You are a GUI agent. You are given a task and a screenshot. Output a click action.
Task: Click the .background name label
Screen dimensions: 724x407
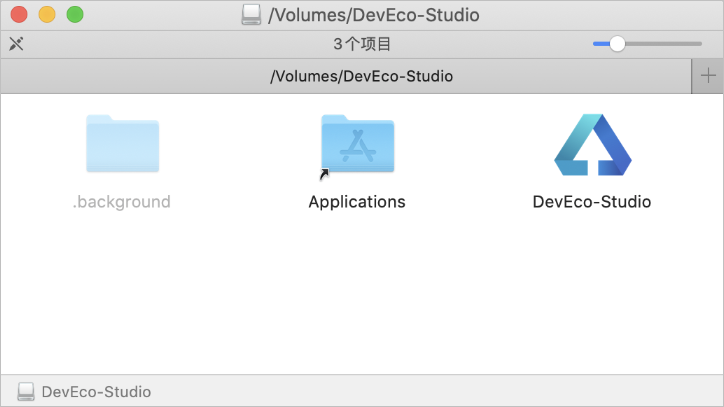point(122,202)
